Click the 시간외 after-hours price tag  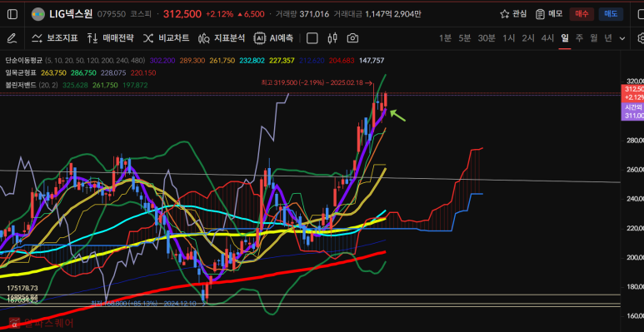tap(633, 111)
